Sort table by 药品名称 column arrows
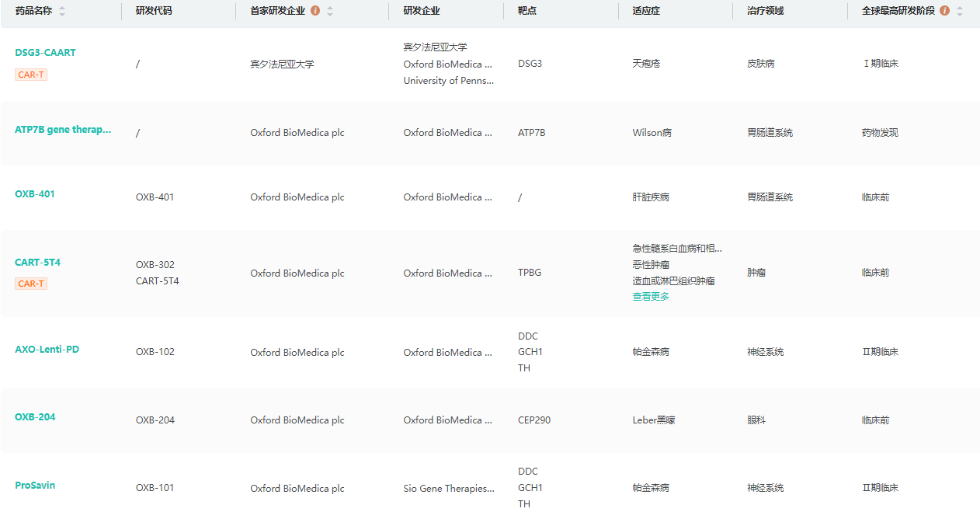The image size is (980, 519). [62, 11]
